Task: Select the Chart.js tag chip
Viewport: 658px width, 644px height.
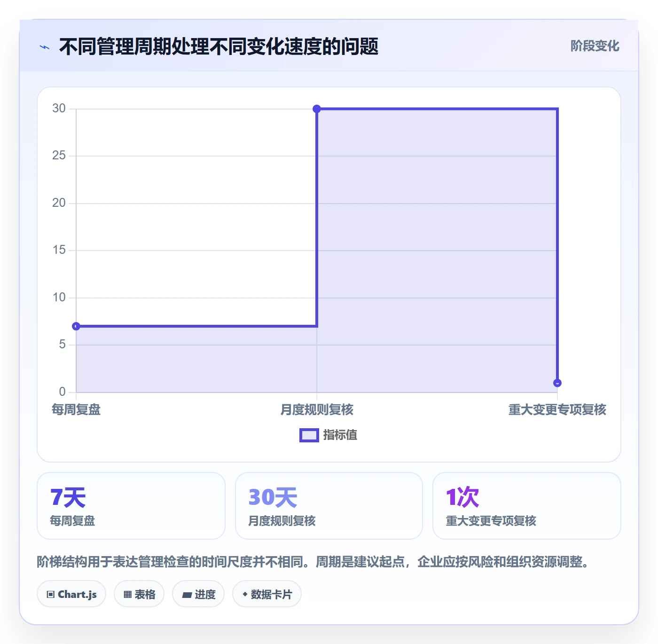Action: coord(71,594)
